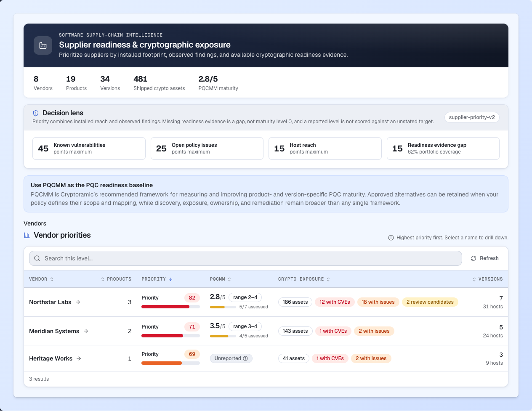Click the 143 assets badge
532x411 pixels.
point(295,331)
